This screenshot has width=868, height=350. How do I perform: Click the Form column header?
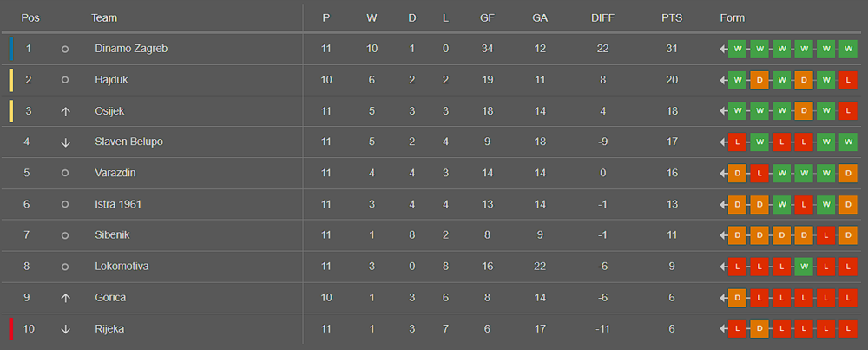732,17
